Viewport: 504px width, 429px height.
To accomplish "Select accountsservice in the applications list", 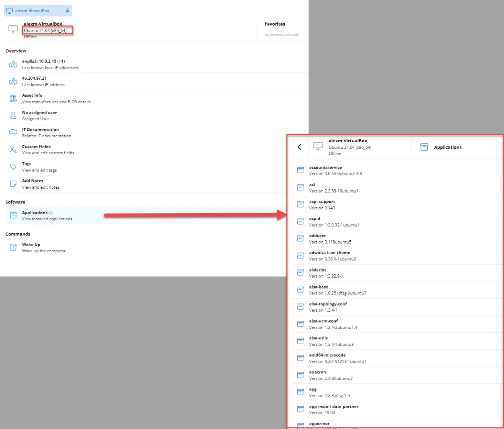I will 325,168.
